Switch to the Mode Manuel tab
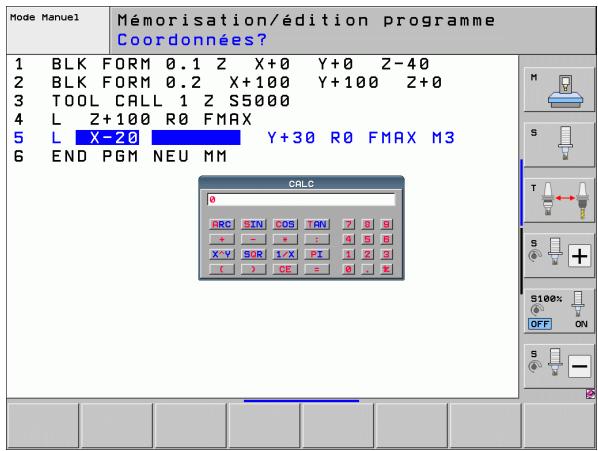 click(58, 30)
